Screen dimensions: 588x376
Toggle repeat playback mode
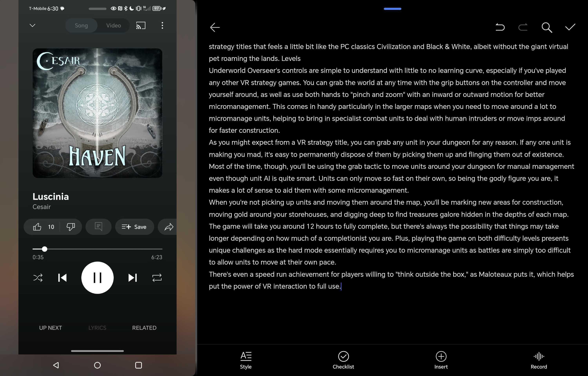157,277
